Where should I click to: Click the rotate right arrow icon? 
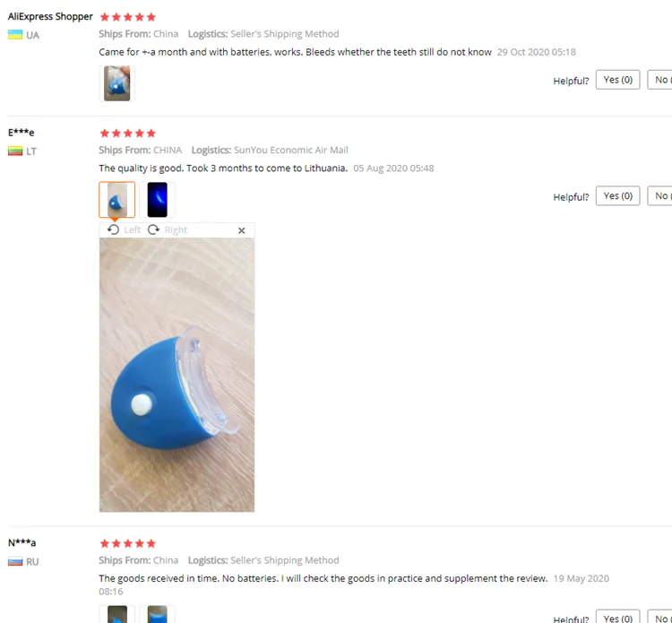tap(153, 229)
